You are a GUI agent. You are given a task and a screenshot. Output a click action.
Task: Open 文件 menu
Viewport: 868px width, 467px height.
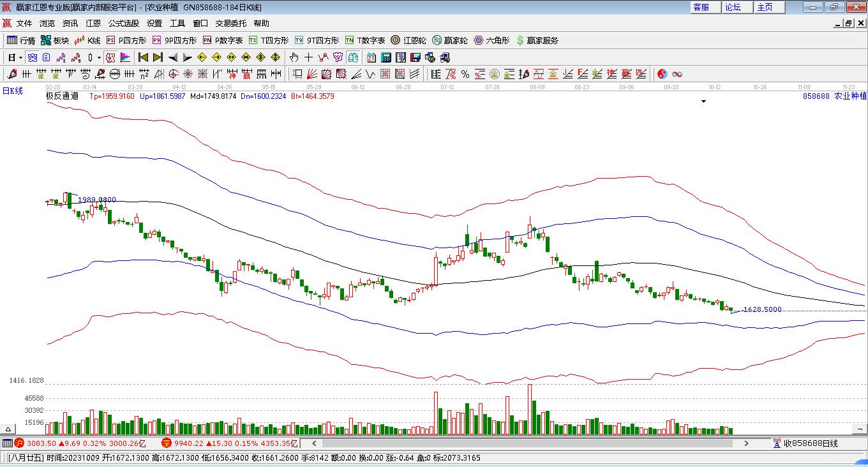click(24, 23)
